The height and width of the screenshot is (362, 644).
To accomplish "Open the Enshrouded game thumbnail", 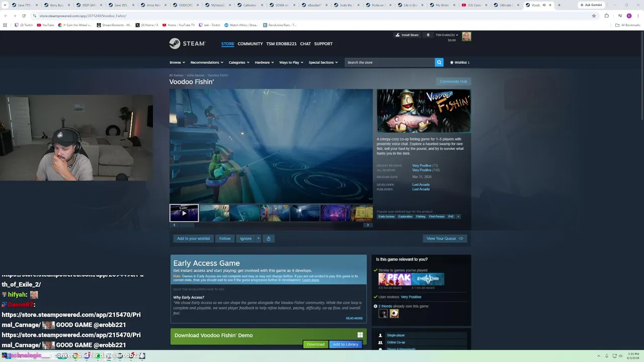I will coord(428,279).
